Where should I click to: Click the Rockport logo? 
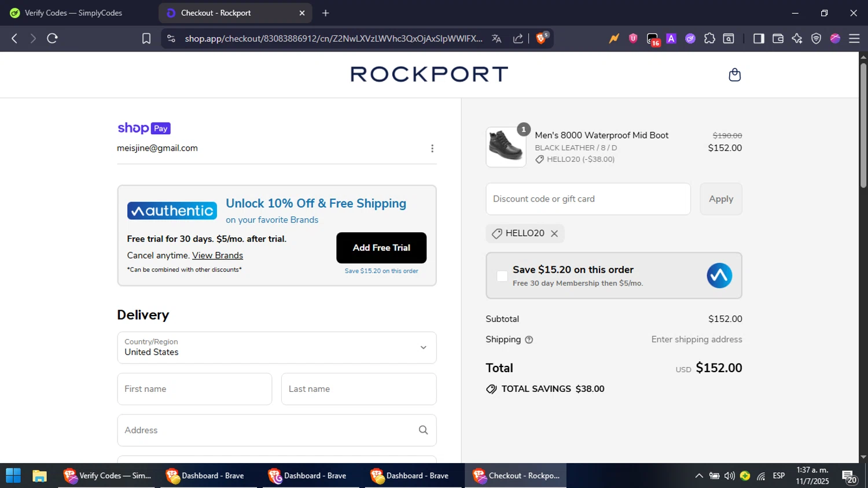tap(429, 74)
